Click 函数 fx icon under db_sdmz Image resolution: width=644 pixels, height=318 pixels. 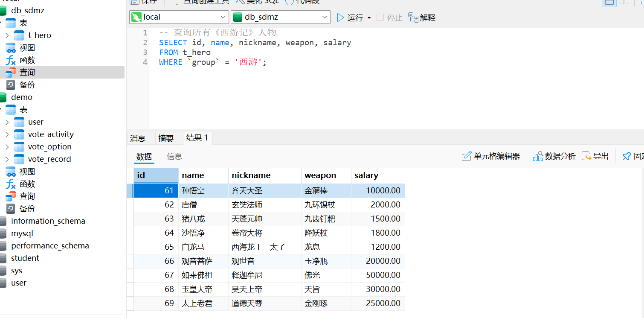coord(11,60)
